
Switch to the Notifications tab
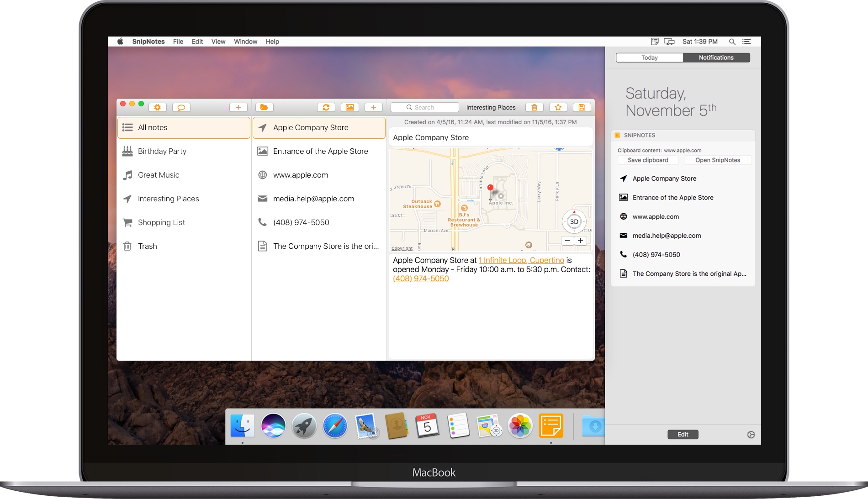tap(716, 58)
